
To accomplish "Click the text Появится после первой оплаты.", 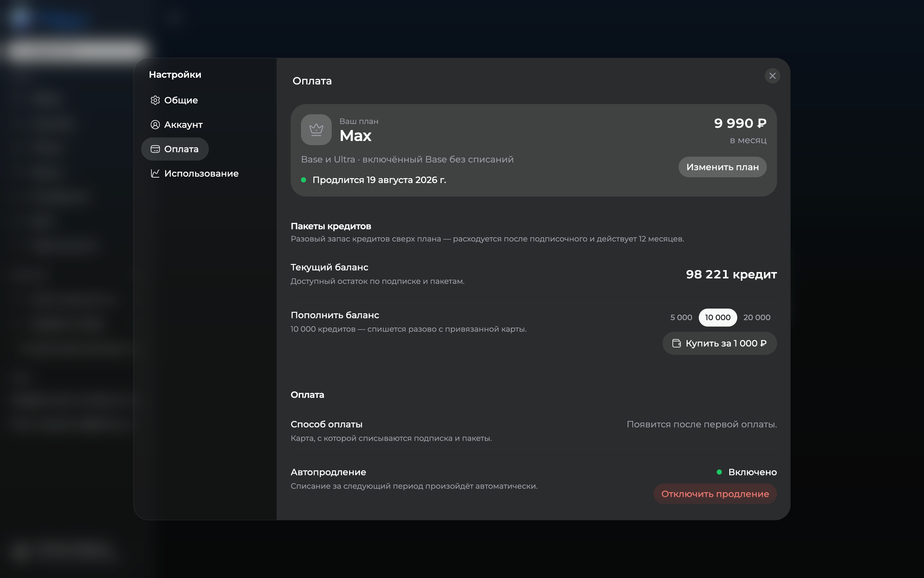I will pos(702,424).
